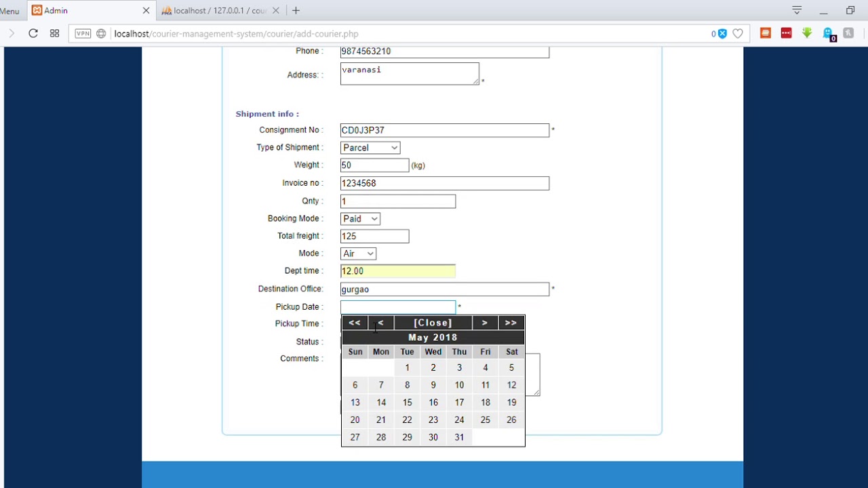This screenshot has height=488, width=868.
Task: Expand the Mode dropdown showing Air
Action: (358, 253)
